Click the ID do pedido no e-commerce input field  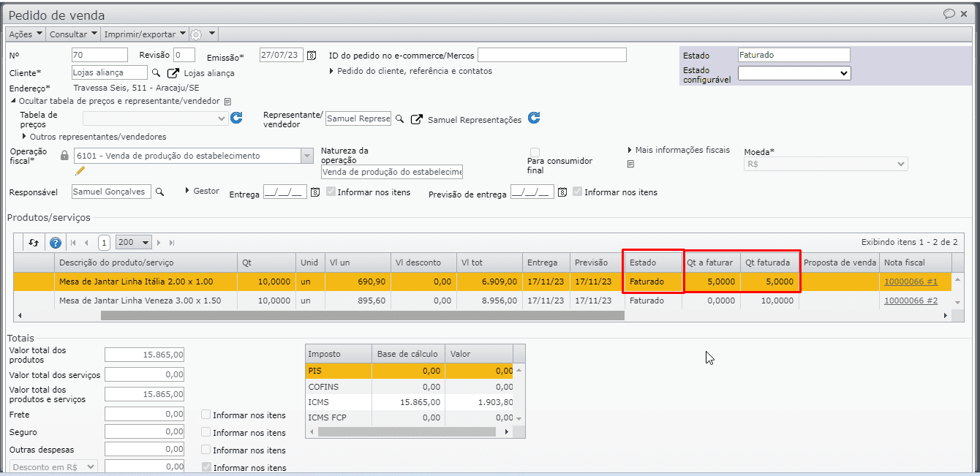[551, 55]
